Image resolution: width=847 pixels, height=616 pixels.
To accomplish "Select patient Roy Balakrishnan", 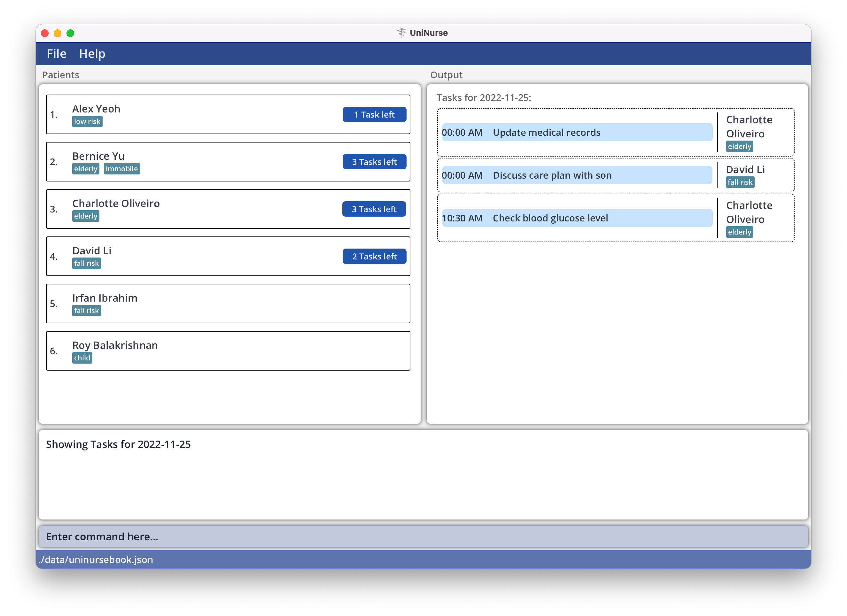I will pyautogui.click(x=228, y=351).
